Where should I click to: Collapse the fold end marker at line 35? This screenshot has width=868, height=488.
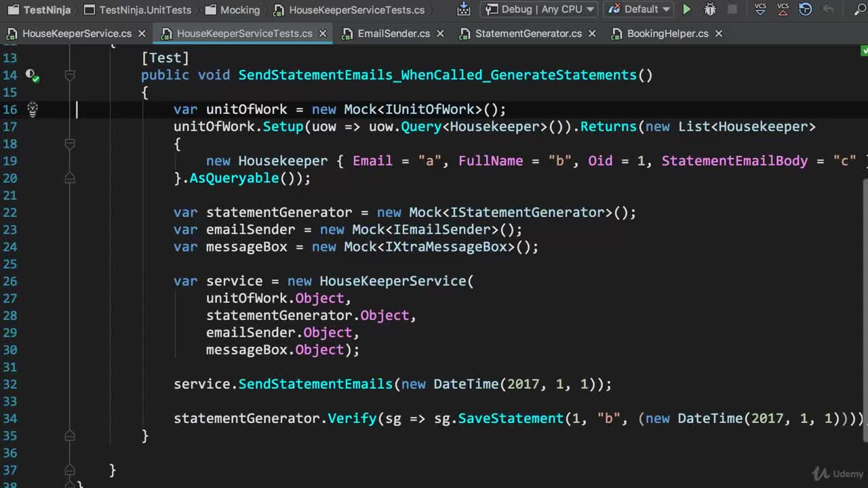click(x=69, y=436)
